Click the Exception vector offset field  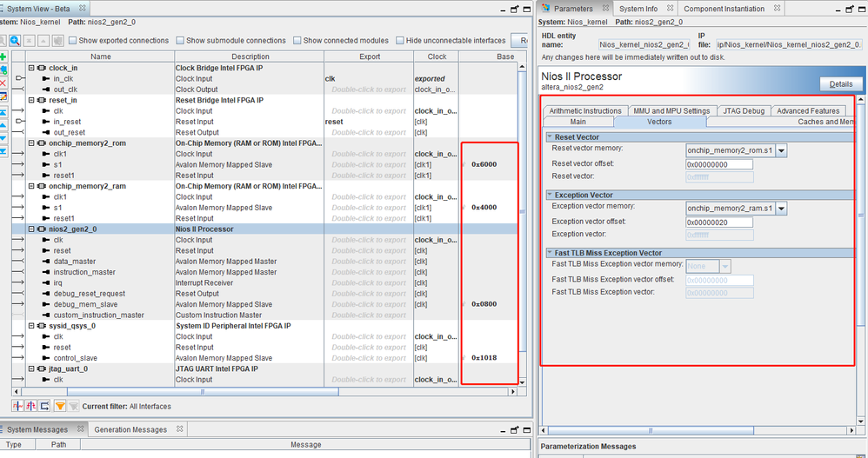click(719, 222)
